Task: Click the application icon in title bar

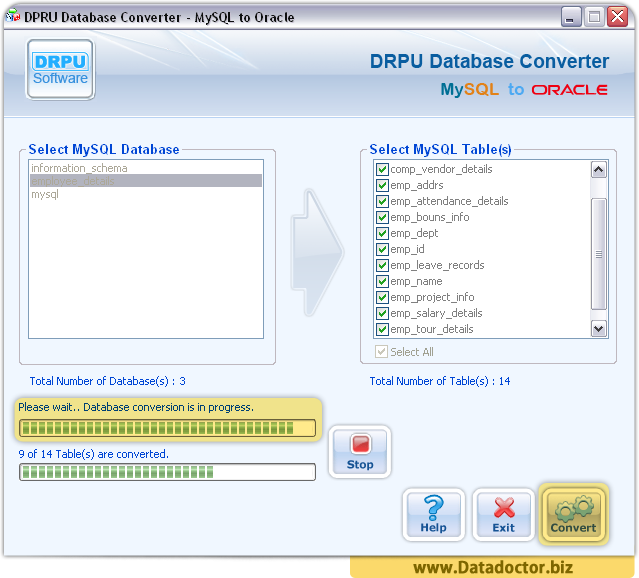Action: (x=13, y=16)
